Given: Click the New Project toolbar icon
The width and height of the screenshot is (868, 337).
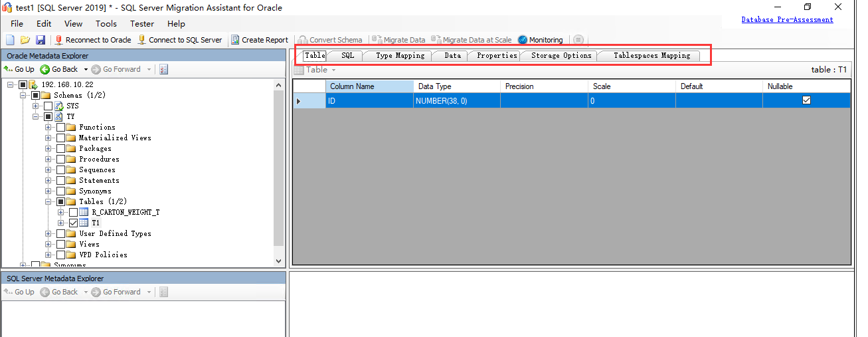Looking at the screenshot, I should pyautogui.click(x=10, y=40).
